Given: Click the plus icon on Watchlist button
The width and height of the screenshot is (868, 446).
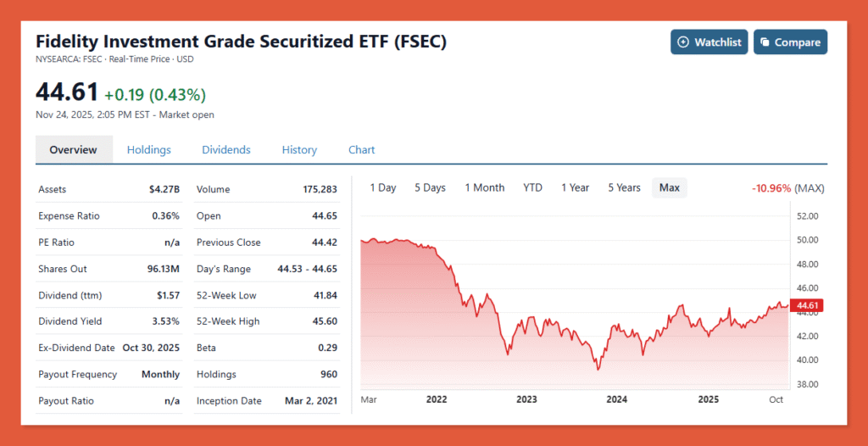Looking at the screenshot, I should pos(684,42).
